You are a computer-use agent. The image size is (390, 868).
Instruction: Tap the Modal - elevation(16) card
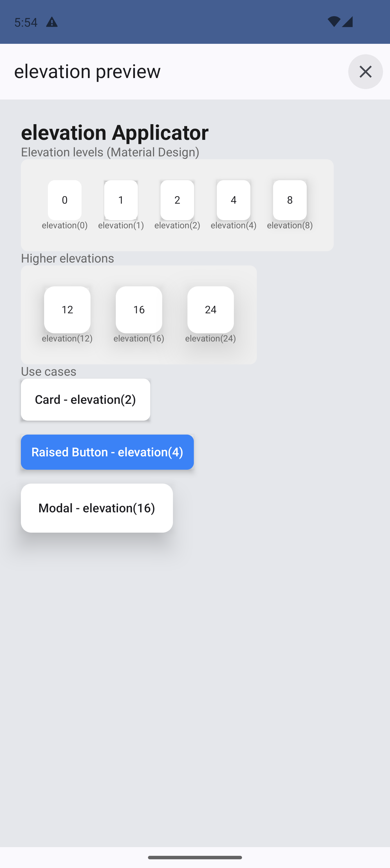click(97, 508)
